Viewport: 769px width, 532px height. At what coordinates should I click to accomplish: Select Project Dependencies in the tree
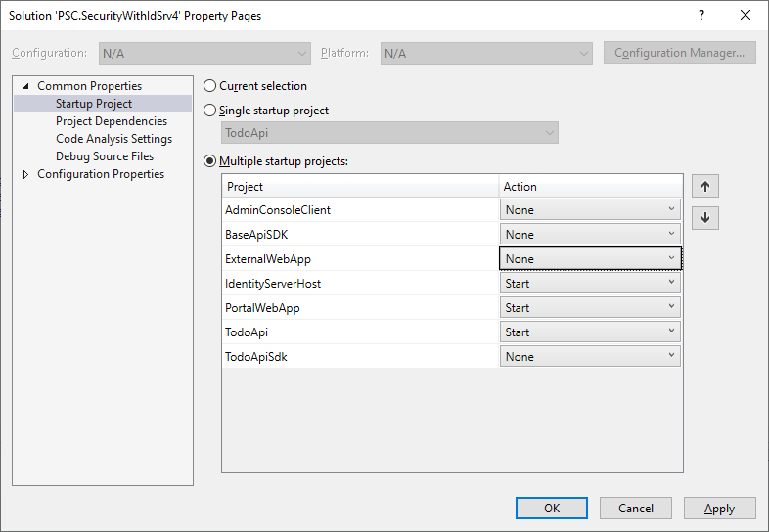(112, 121)
